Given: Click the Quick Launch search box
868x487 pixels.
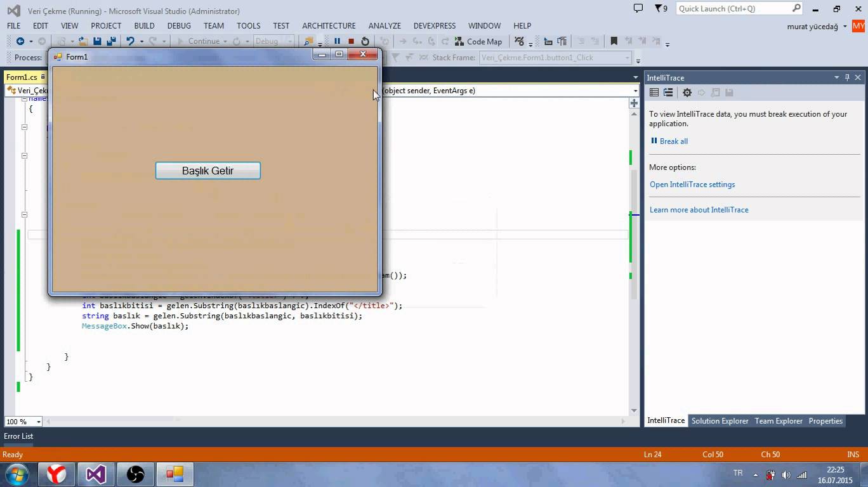Looking at the screenshot, I should (740, 9).
